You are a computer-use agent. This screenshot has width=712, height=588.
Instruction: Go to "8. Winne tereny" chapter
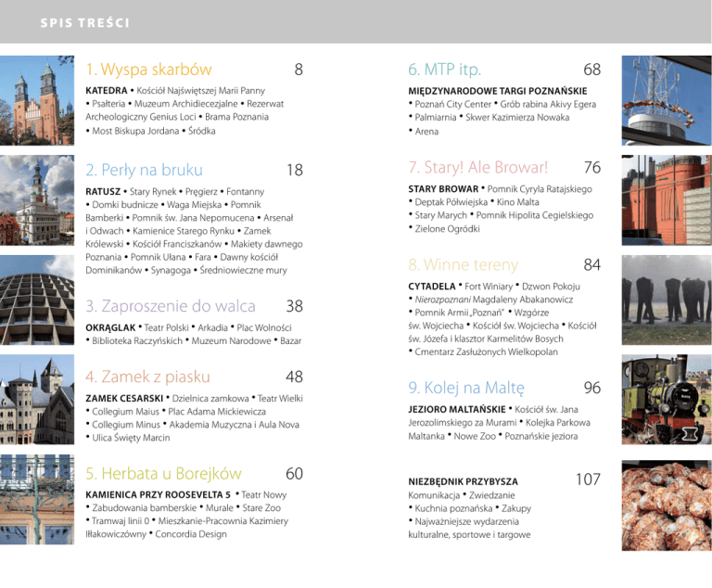click(463, 264)
